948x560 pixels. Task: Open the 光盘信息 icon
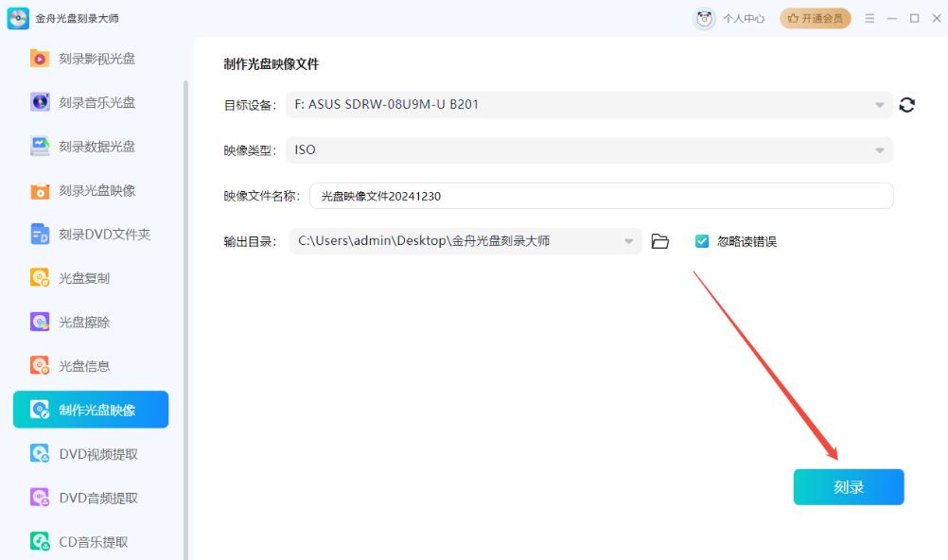point(40,366)
